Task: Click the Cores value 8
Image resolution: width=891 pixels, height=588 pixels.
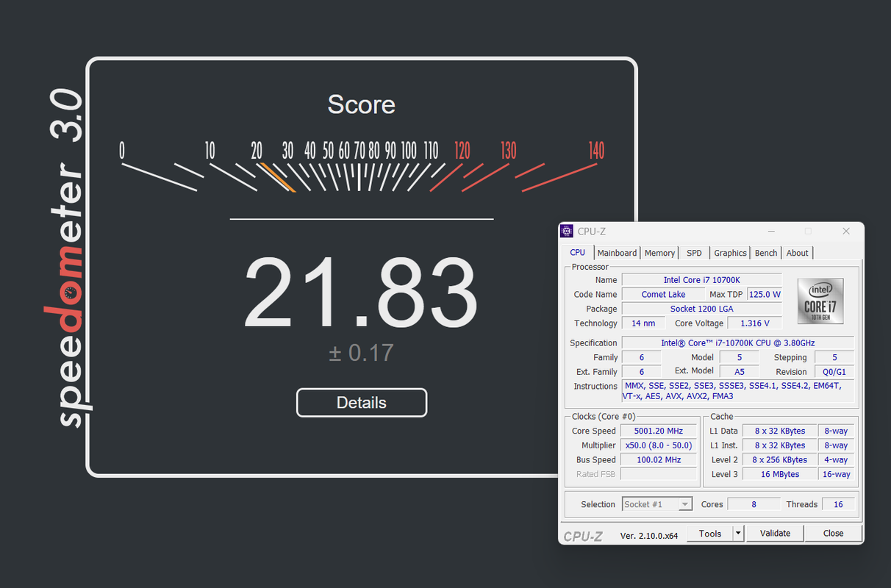Action: [x=754, y=504]
